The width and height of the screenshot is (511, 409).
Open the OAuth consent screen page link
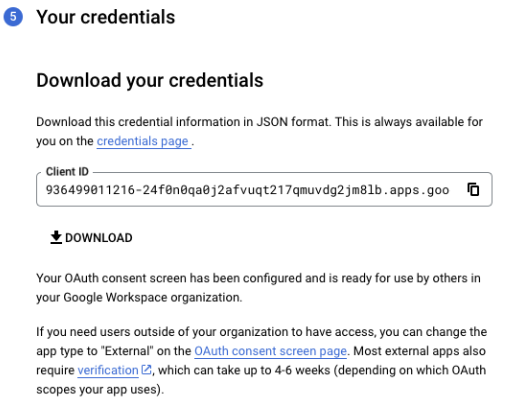pos(270,351)
